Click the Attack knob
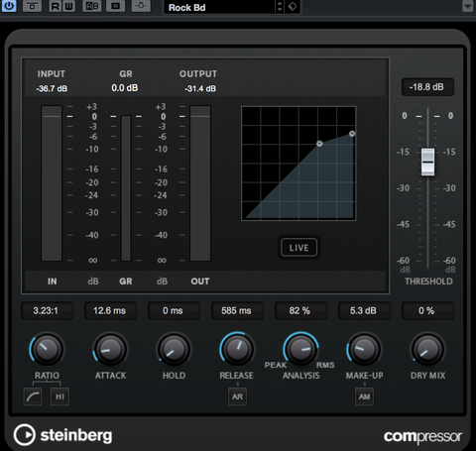 coord(110,350)
